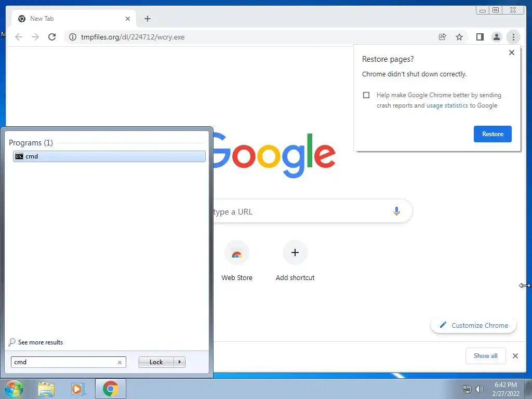This screenshot has height=399, width=532.
Task: View site information icon in address bar
Action: pyautogui.click(x=73, y=37)
